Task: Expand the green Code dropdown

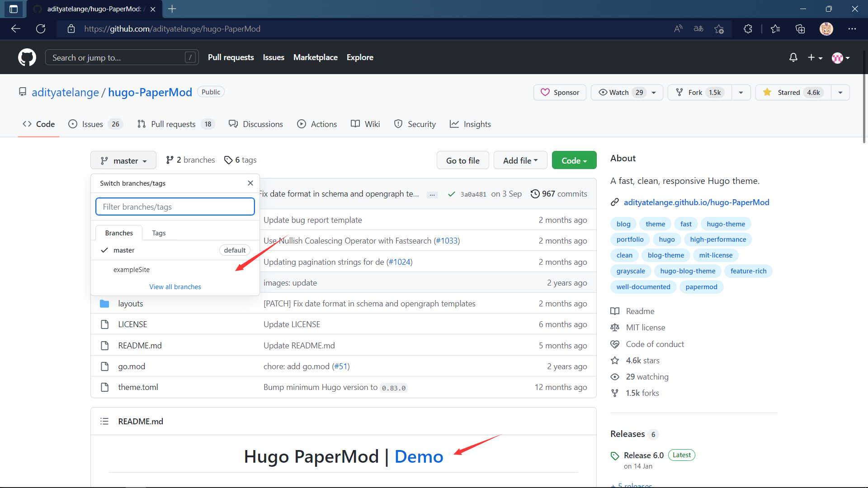Action: pyautogui.click(x=574, y=160)
